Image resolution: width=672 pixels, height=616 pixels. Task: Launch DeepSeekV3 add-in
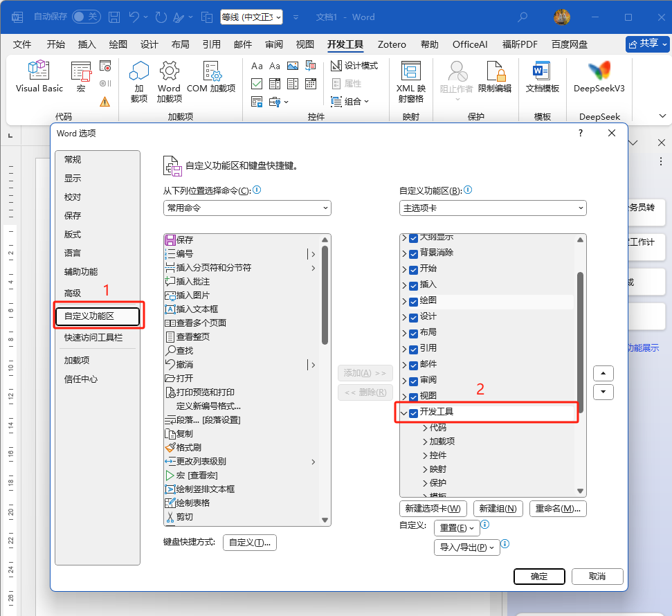pyautogui.click(x=599, y=76)
